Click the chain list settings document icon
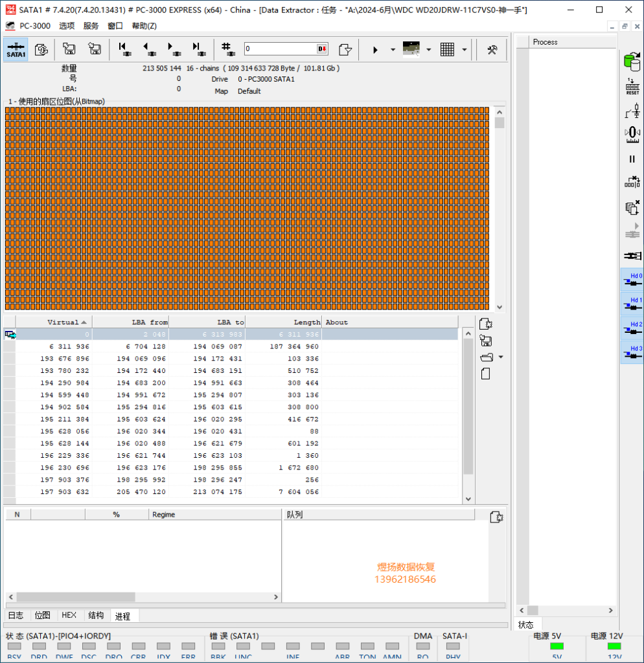 coord(486,324)
